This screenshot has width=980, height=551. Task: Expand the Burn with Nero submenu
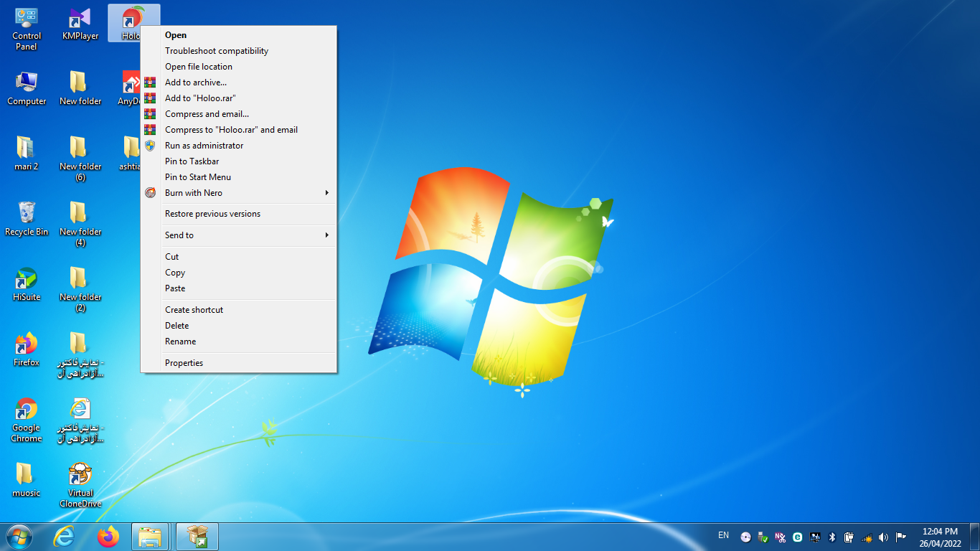point(239,193)
